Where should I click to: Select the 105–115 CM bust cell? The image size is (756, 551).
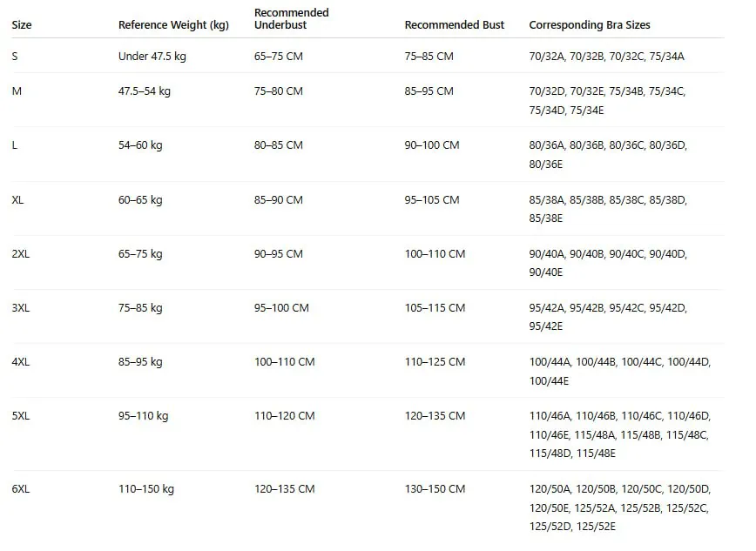click(x=435, y=308)
